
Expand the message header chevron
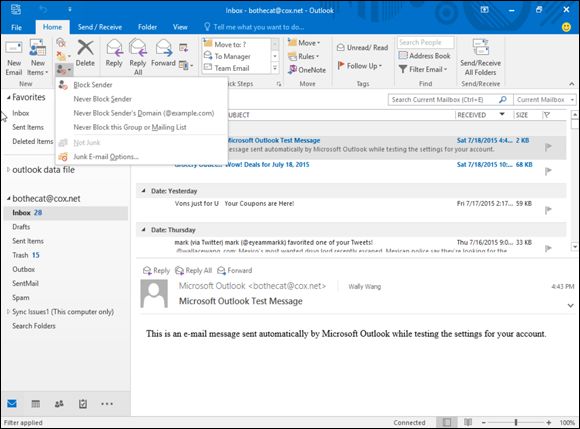[570, 305]
